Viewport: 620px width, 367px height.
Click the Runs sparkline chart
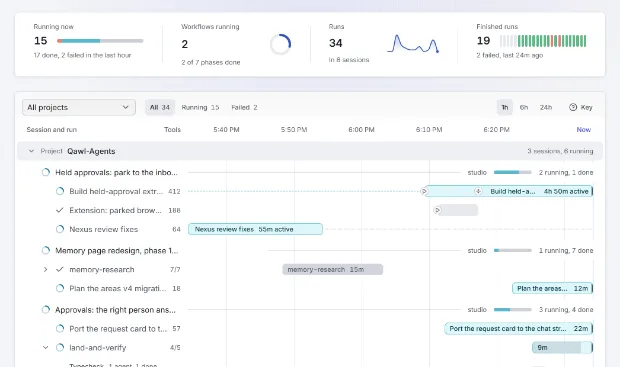tap(413, 44)
